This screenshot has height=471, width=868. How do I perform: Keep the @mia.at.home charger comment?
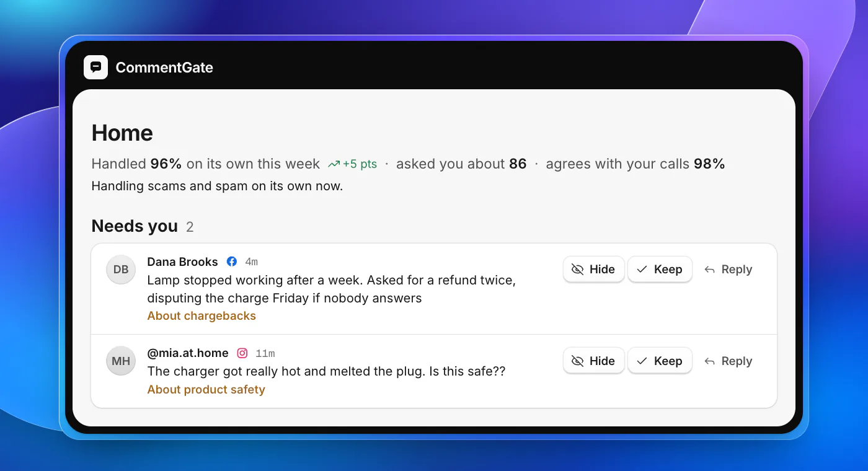tap(660, 361)
